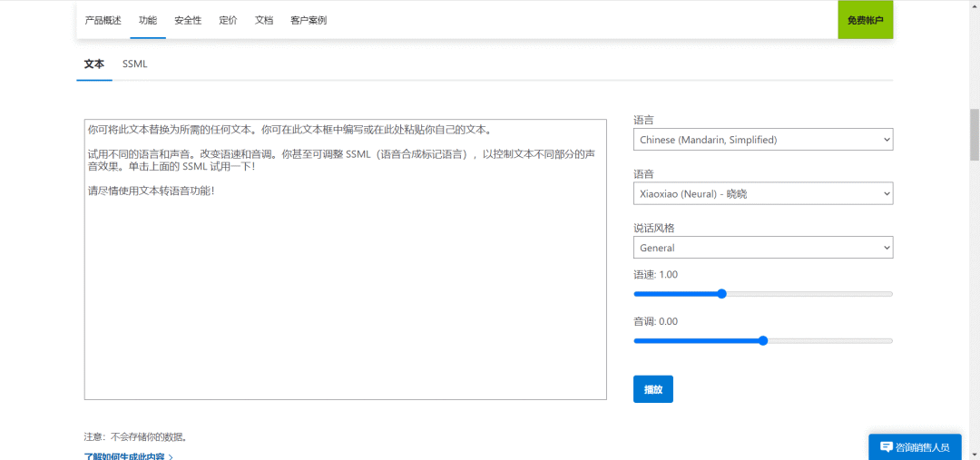Click the 说话风格 label above the General dropdown
The width and height of the screenshot is (980, 460).
(652, 228)
